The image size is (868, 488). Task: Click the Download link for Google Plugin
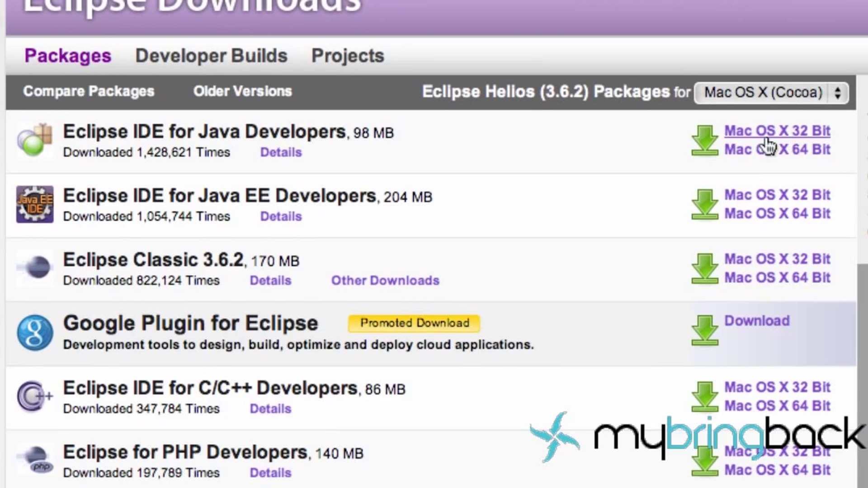pos(757,321)
